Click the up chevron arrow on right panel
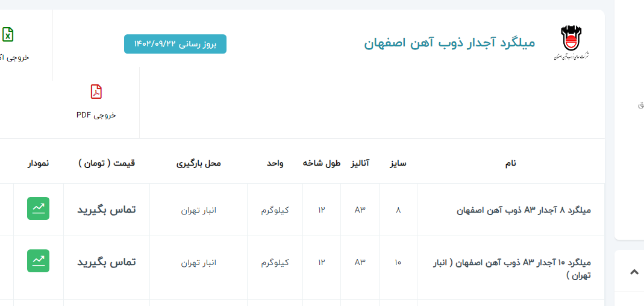This screenshot has width=644, height=306. point(634,272)
